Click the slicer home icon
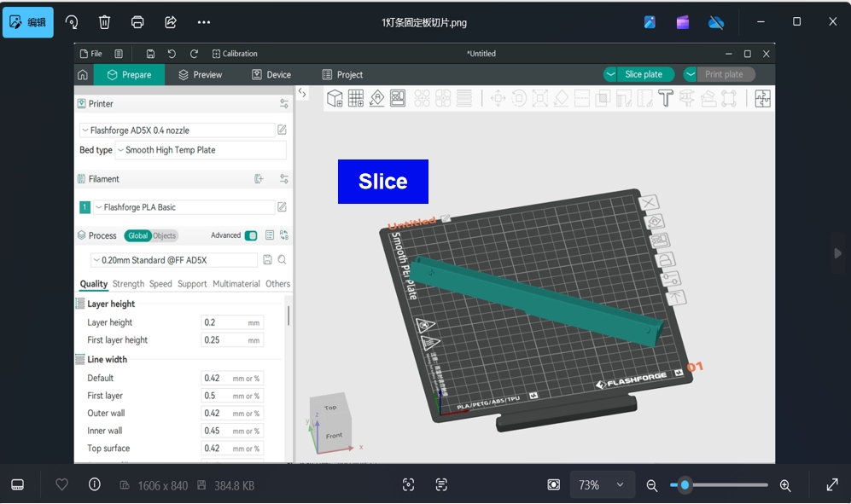 click(x=83, y=75)
